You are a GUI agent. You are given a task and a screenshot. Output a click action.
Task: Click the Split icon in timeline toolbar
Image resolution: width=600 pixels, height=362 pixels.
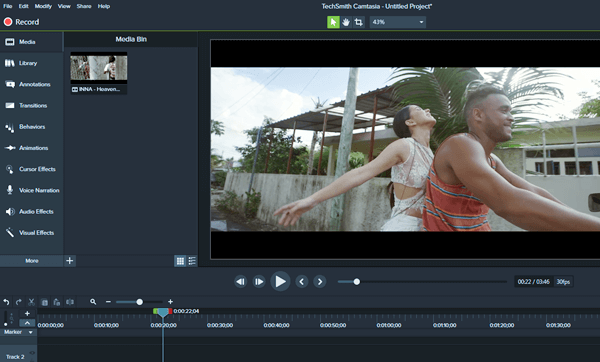tap(70, 302)
